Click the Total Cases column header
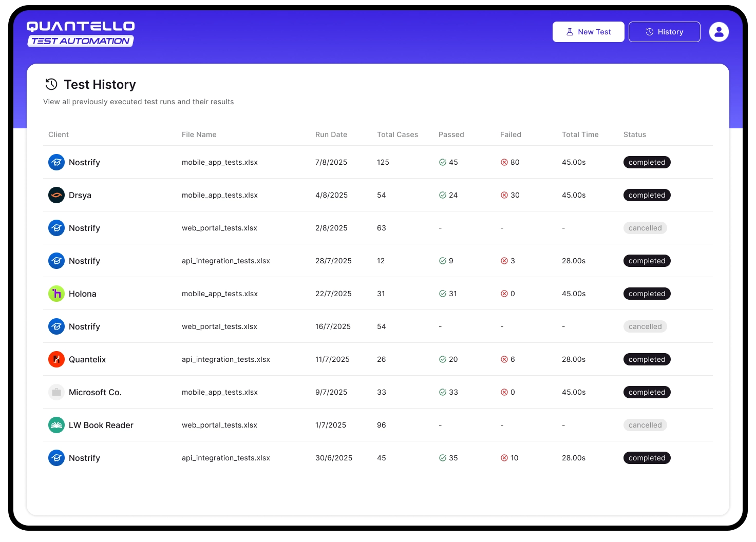 (x=398, y=134)
